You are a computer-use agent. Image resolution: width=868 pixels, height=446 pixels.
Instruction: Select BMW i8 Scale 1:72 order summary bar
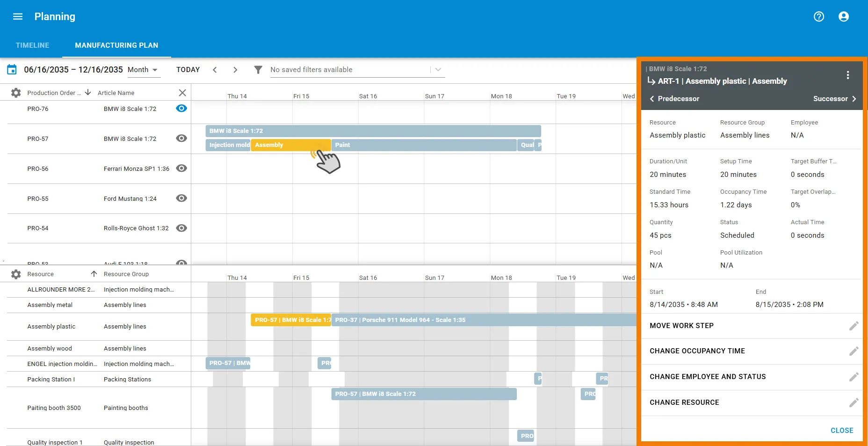tap(373, 131)
